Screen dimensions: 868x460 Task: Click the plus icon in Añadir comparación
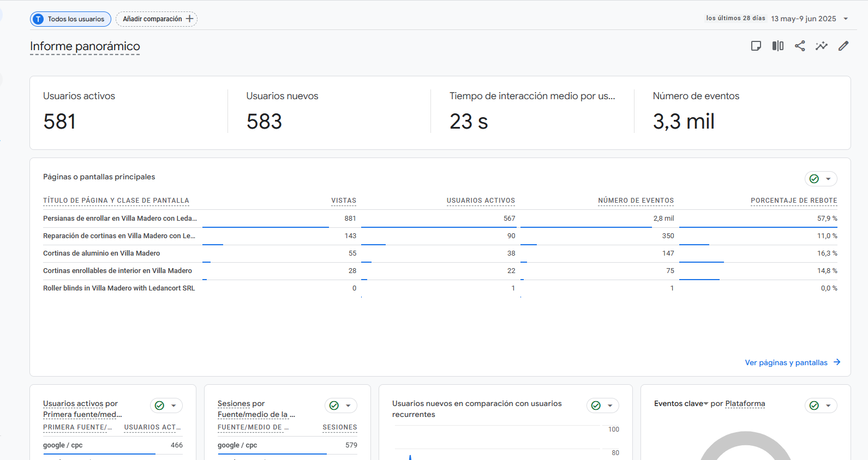(x=189, y=19)
